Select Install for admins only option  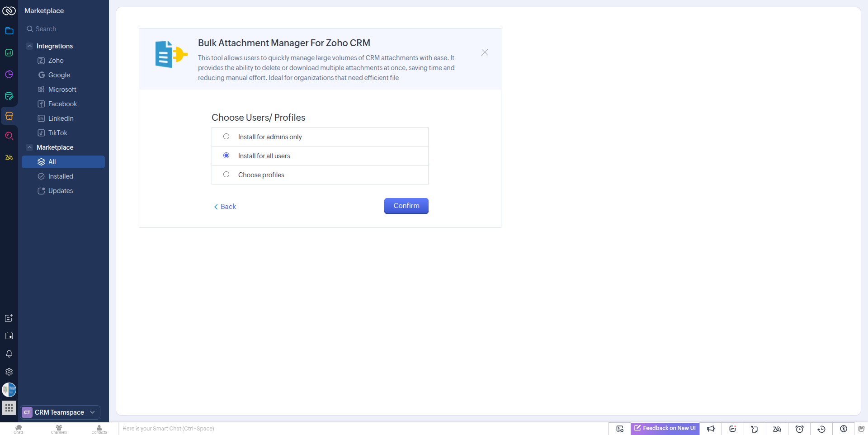tap(226, 137)
